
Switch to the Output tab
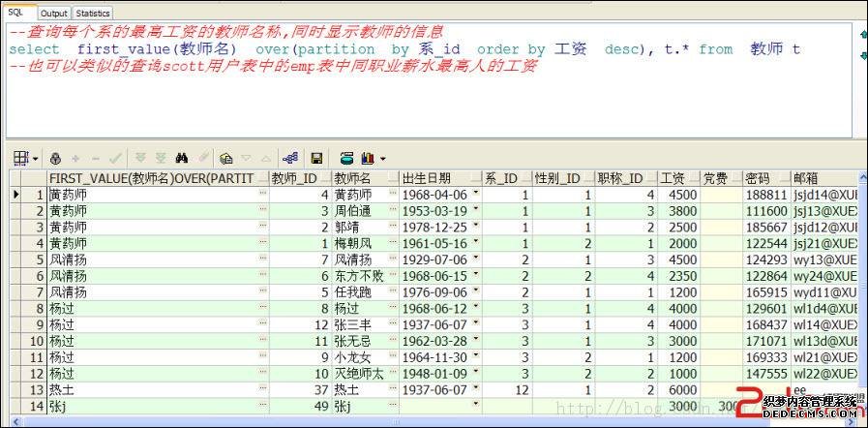point(54,14)
